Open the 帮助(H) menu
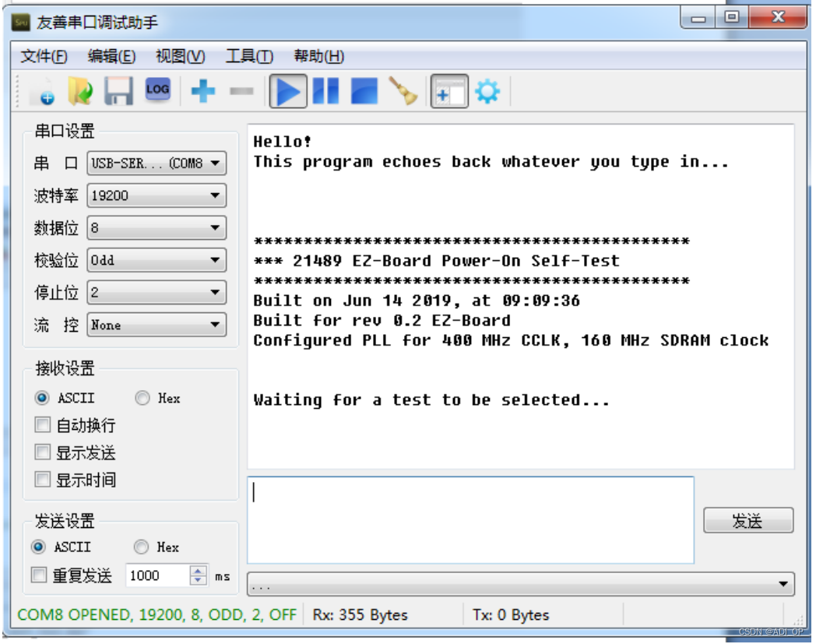 [x=319, y=56]
